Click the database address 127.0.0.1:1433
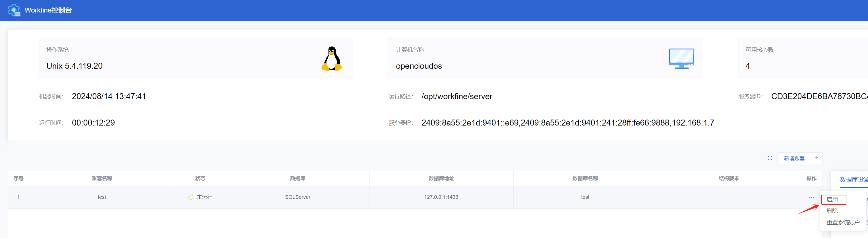The image size is (868, 238). tap(441, 197)
